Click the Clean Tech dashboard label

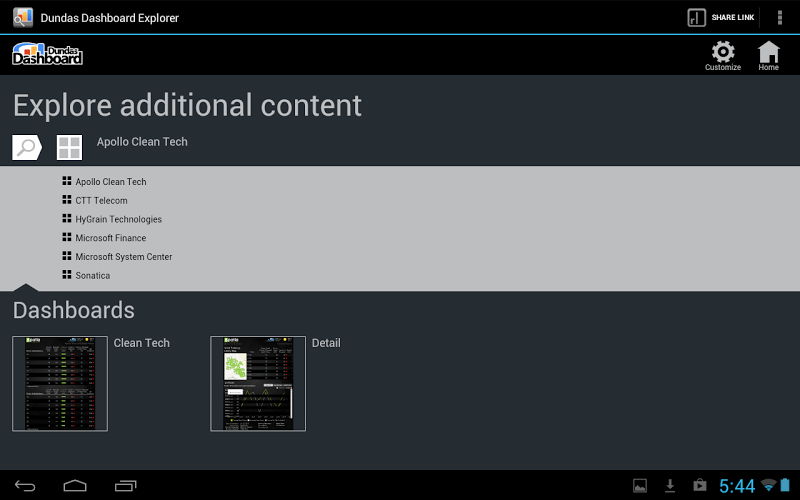(141, 343)
